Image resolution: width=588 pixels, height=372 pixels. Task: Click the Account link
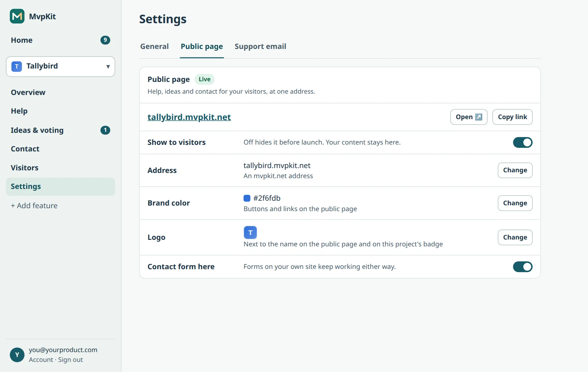point(41,360)
